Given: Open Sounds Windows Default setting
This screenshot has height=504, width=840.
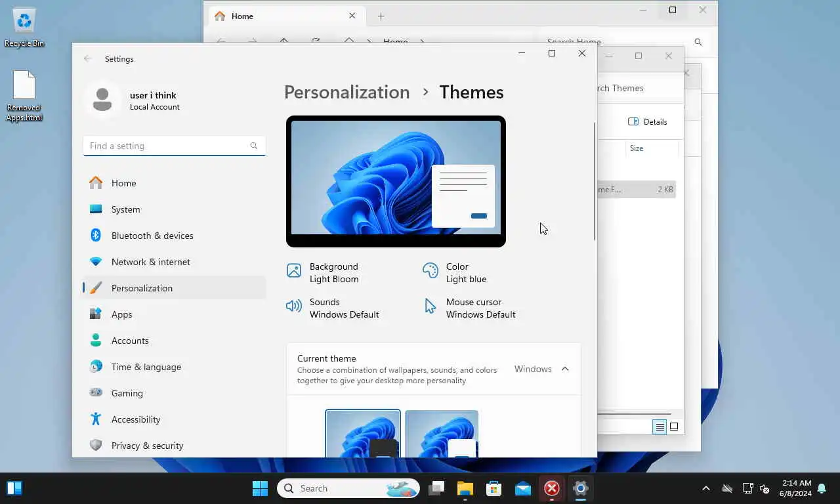Looking at the screenshot, I should click(x=333, y=308).
